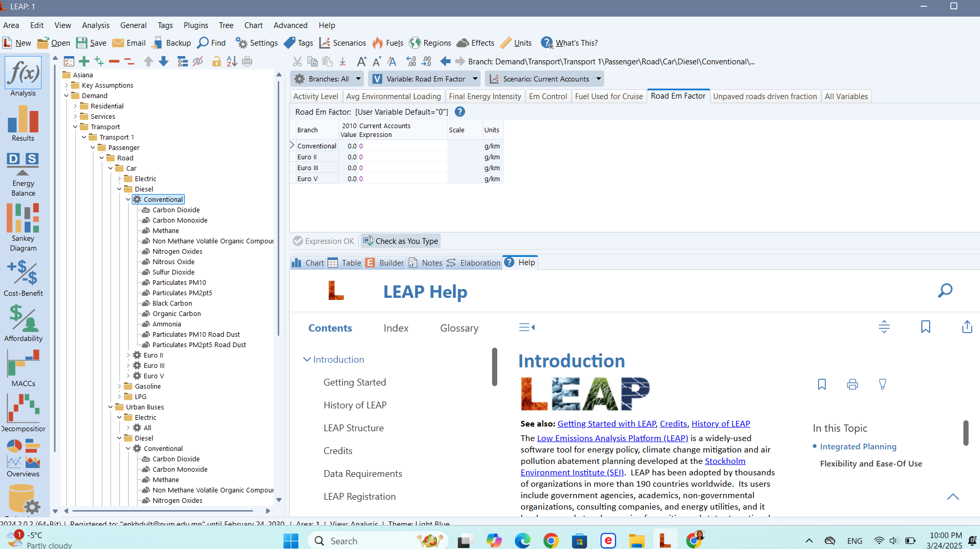Open the Fuels toolbar button
The width and height of the screenshot is (980, 549).
pyautogui.click(x=388, y=43)
